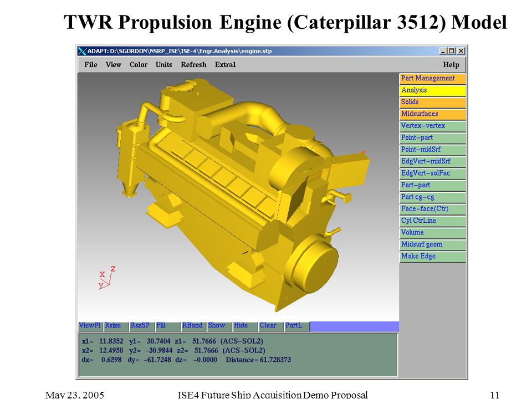Select the Part Management panel button
The height and width of the screenshot is (399, 532).
[x=433, y=78]
